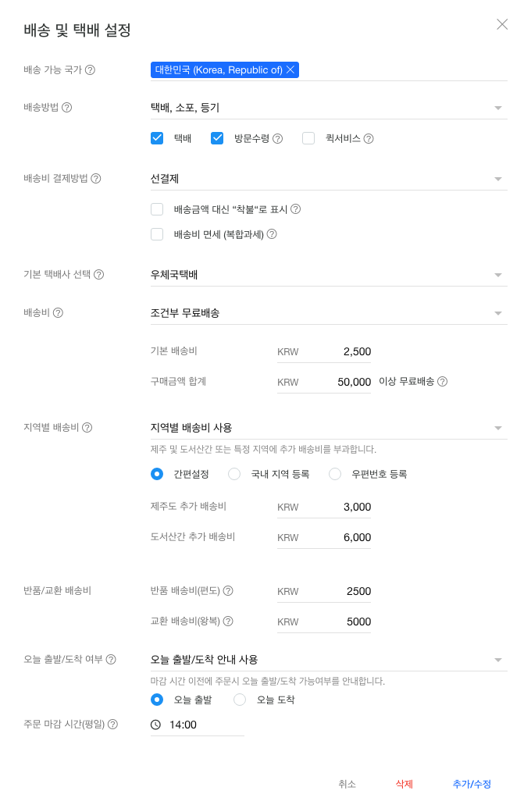This screenshot has width=531, height=812.
Task: Remove the 대한민국 country tag
Action: click(290, 70)
